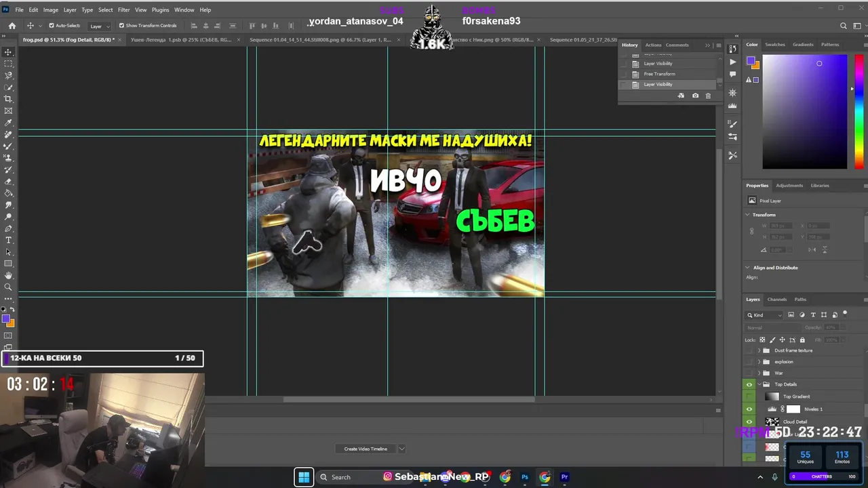
Task: Lock image pixels brush icon
Action: 772,340
